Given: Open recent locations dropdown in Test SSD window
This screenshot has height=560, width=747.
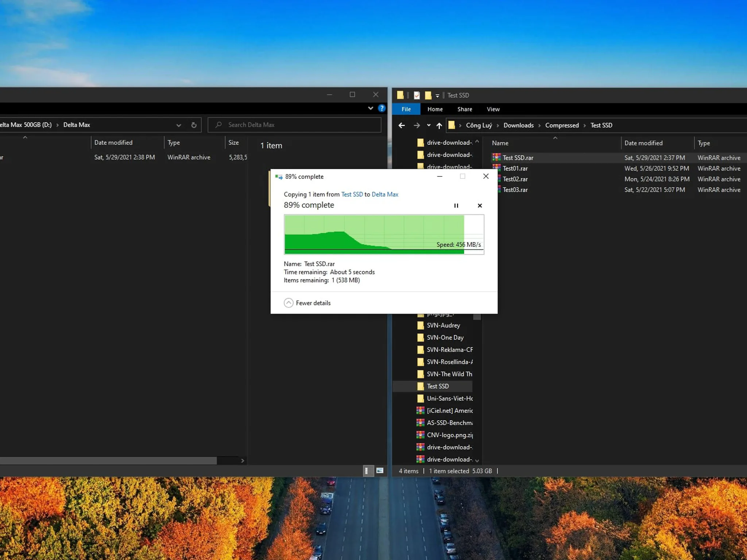Looking at the screenshot, I should [429, 125].
